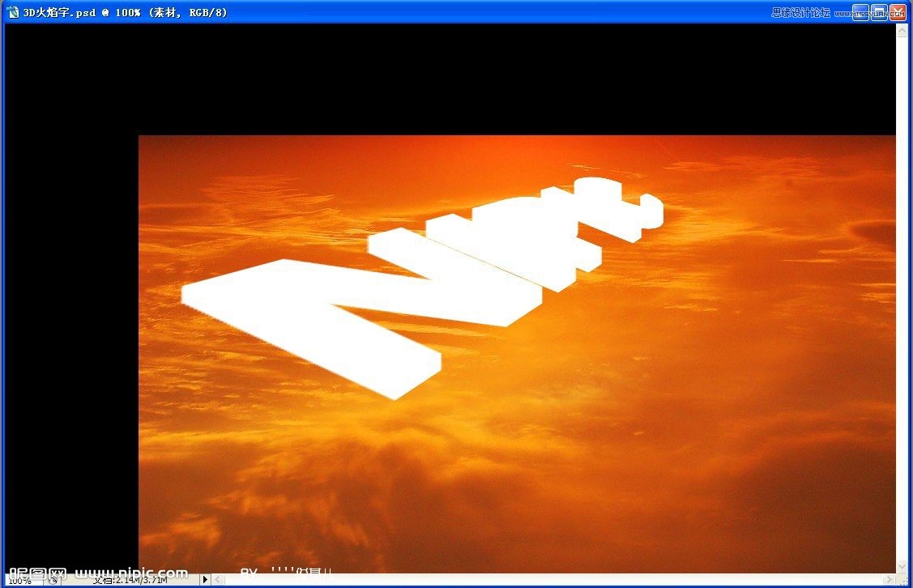Minimize the 3D火焰字.psd document window

pos(860,12)
